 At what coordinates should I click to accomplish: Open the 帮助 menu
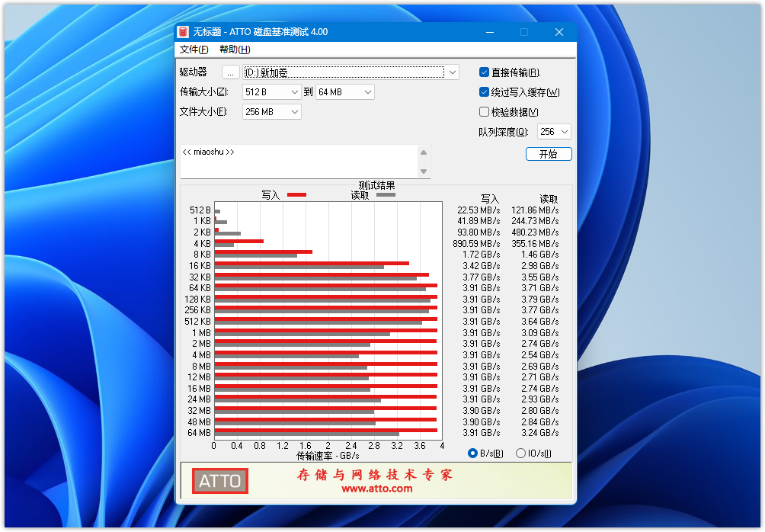[x=235, y=50]
